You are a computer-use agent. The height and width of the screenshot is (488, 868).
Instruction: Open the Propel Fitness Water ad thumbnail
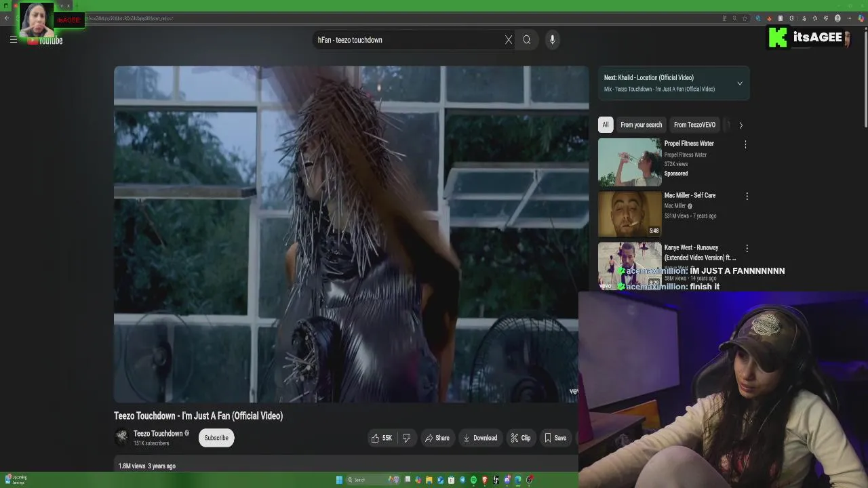[629, 162]
